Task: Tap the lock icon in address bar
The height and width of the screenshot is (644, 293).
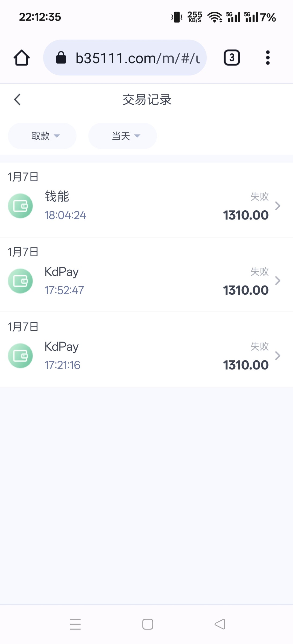Action: click(61, 58)
